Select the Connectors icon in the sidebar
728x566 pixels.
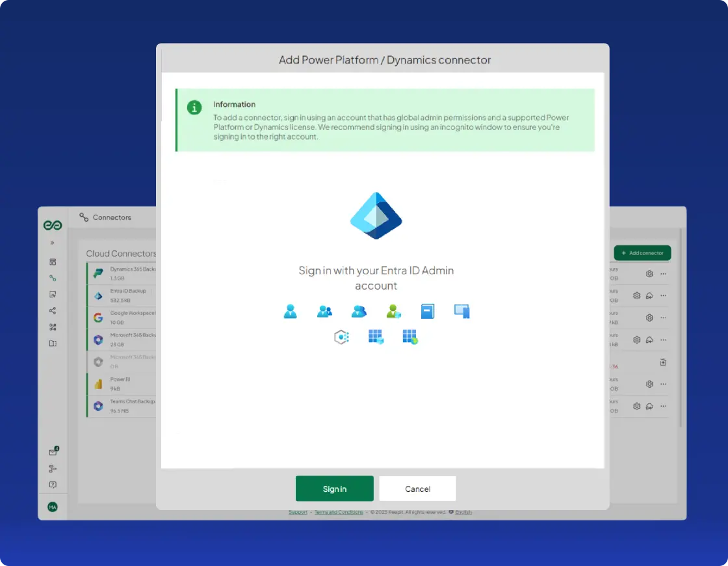[53, 278]
